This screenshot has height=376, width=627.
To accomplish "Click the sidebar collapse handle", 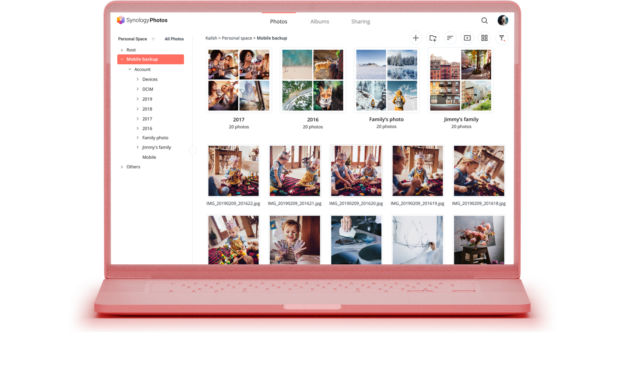I will [192, 150].
